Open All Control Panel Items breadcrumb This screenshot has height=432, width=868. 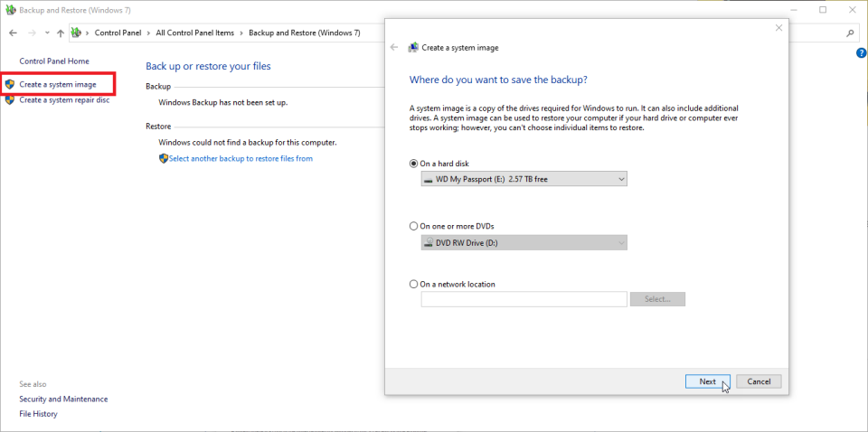(195, 33)
